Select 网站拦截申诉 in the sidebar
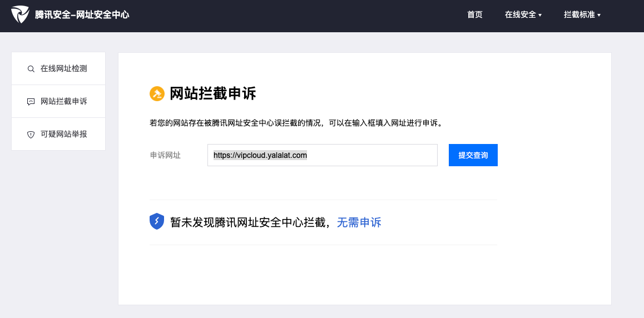 (58, 101)
